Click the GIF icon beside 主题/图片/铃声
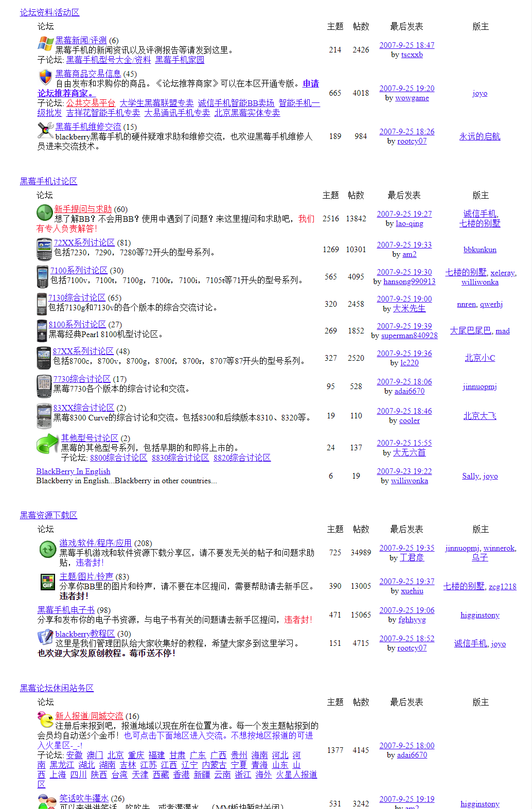 (x=48, y=582)
